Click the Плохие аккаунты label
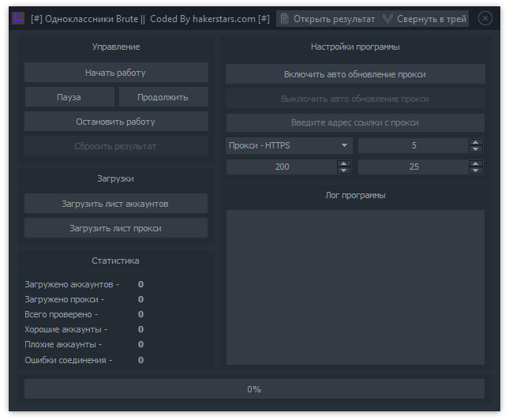 63,344
